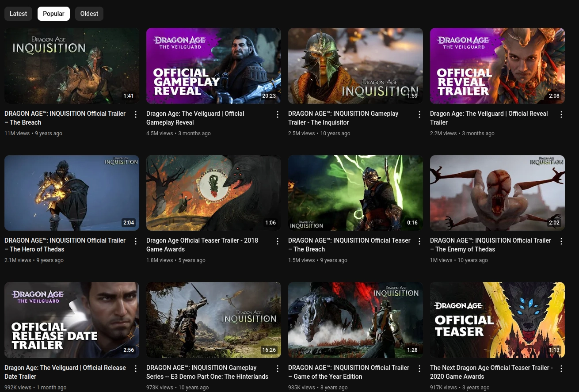Click the title "INQUISITION Official Teaser – The Breach"
This screenshot has height=392, width=579.
[x=349, y=245]
